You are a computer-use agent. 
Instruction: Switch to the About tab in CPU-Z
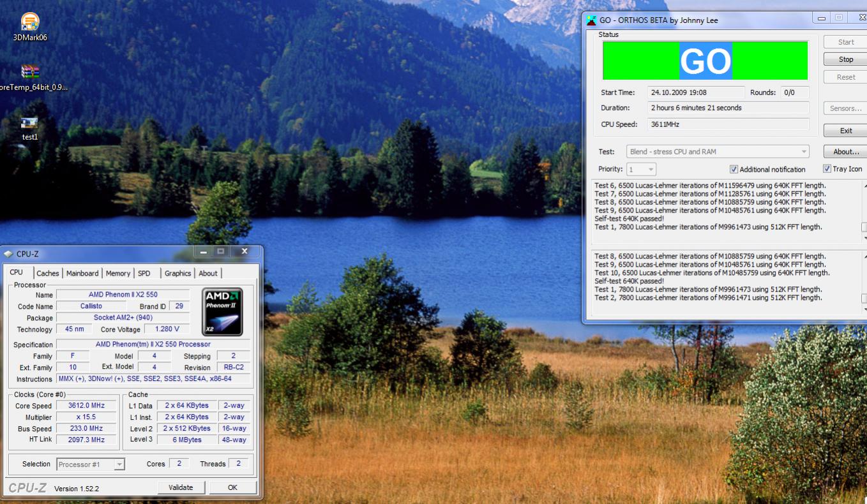(x=208, y=273)
